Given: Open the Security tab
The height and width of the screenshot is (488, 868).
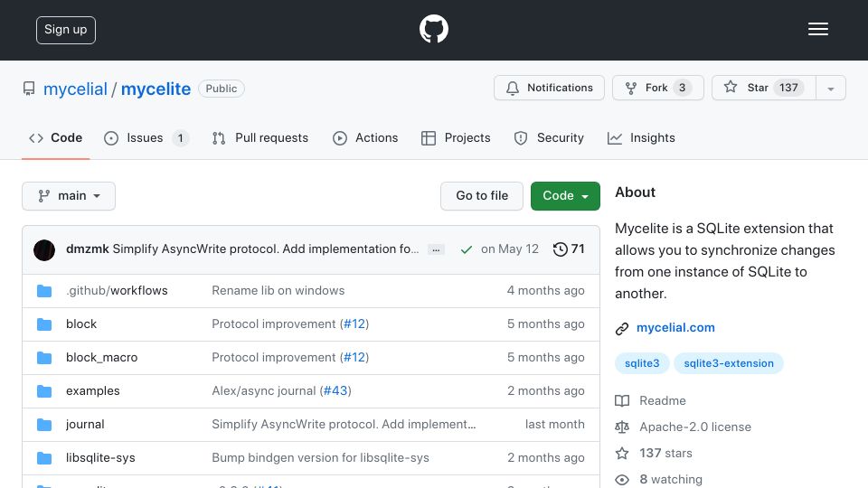Looking at the screenshot, I should tap(549, 137).
